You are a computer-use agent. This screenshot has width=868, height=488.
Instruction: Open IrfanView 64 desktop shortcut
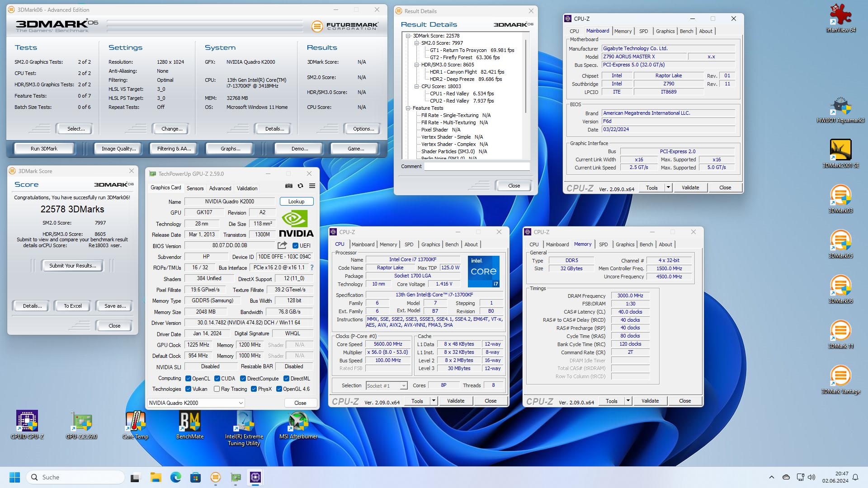coord(840,18)
